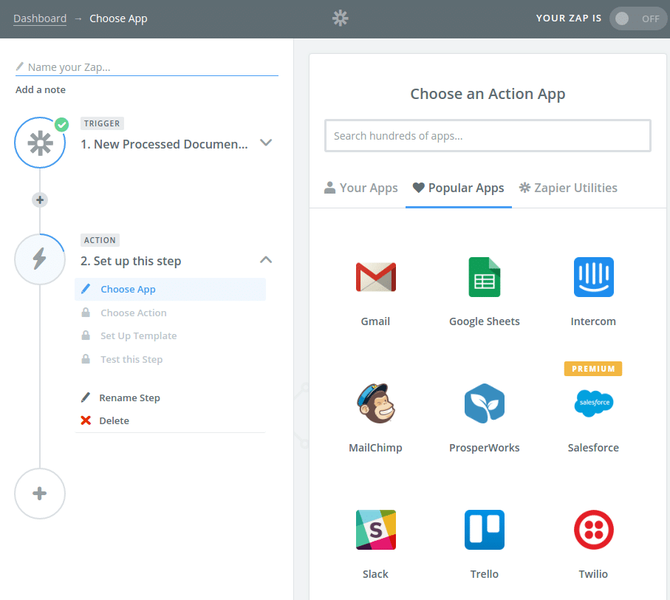Click the lock icon next to Choose Action

coord(86,312)
